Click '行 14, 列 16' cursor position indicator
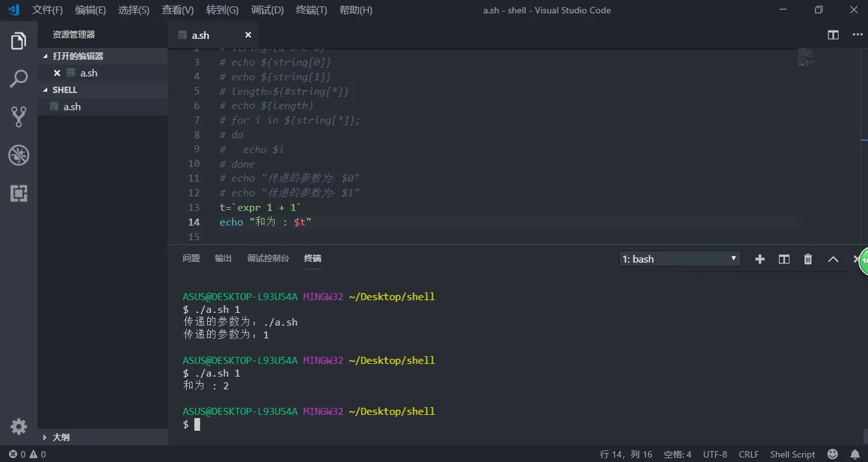Viewport: 868px width, 462px height. tap(626, 454)
